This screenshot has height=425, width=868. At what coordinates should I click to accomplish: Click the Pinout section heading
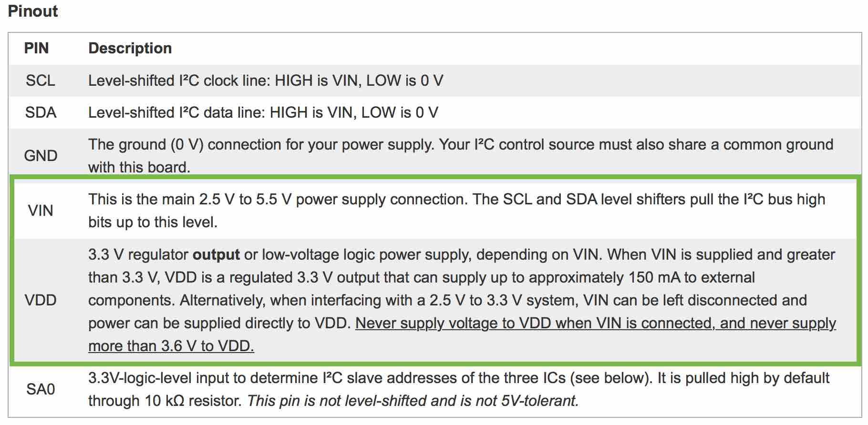click(x=33, y=11)
